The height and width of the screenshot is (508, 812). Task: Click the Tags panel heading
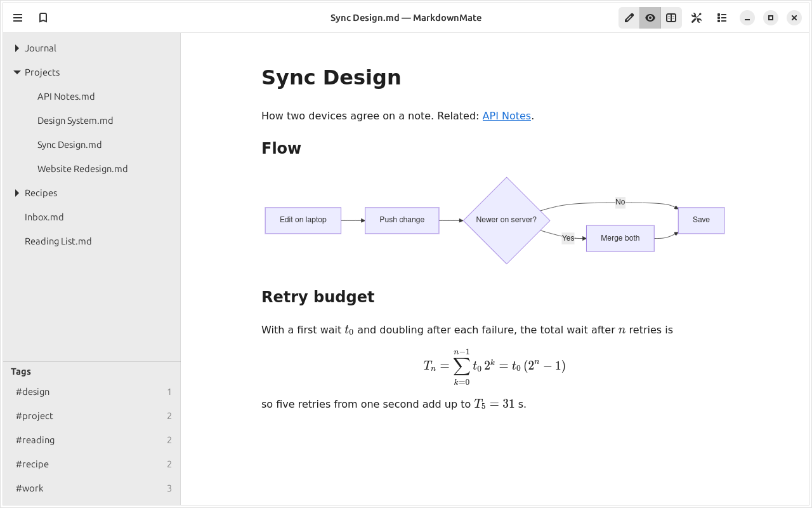tap(21, 371)
